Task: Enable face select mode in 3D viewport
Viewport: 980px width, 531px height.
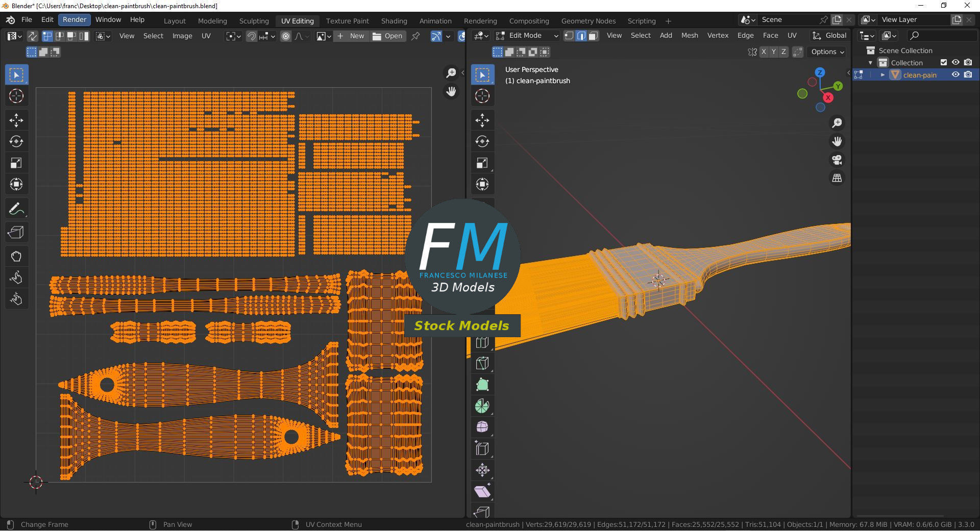Action: (x=593, y=36)
